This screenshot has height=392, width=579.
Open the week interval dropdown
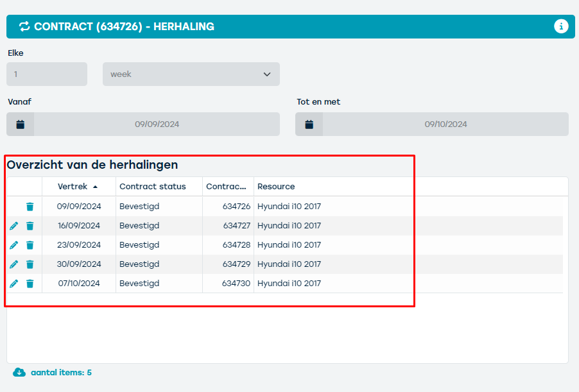click(x=191, y=74)
